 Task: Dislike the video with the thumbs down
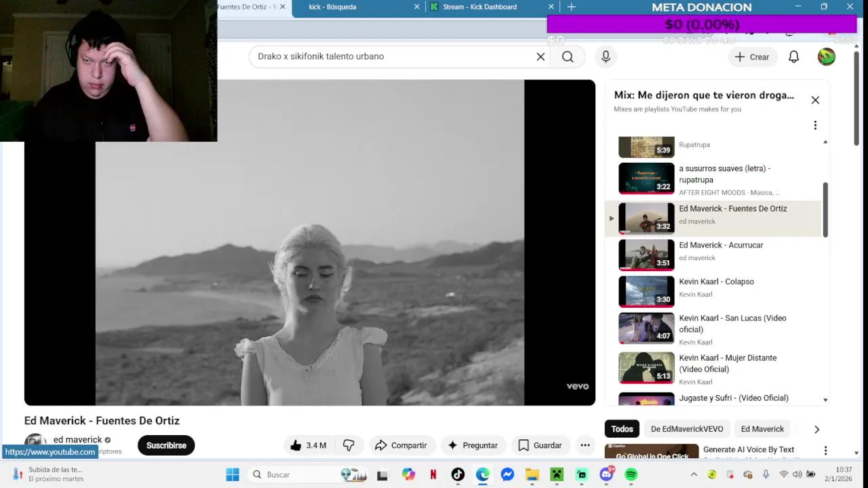tap(349, 445)
